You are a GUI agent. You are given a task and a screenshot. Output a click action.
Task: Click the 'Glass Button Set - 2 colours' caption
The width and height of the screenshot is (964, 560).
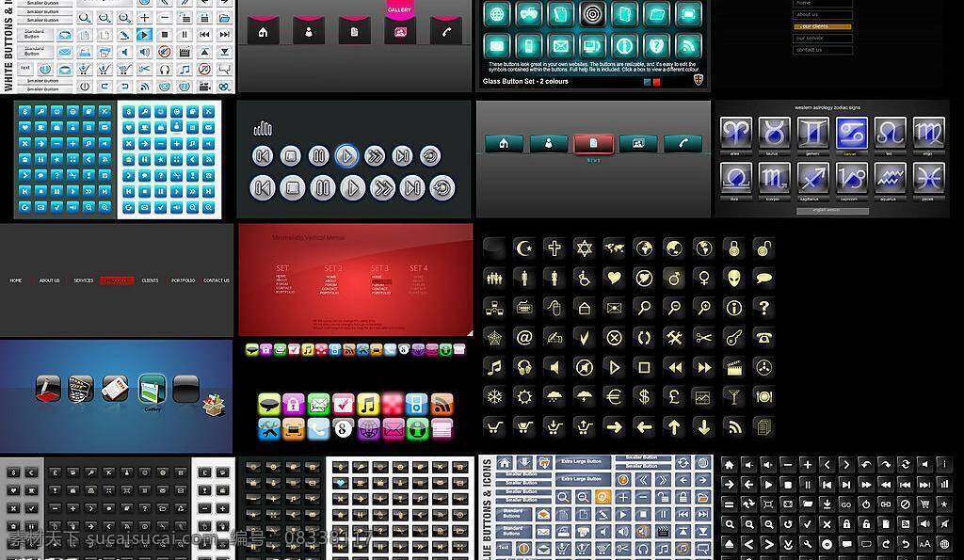[x=525, y=82]
